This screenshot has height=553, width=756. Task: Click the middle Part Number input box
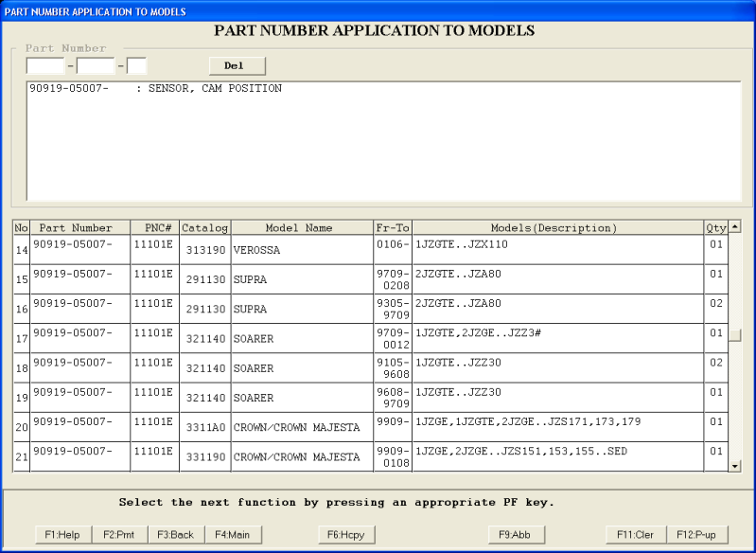pos(96,66)
